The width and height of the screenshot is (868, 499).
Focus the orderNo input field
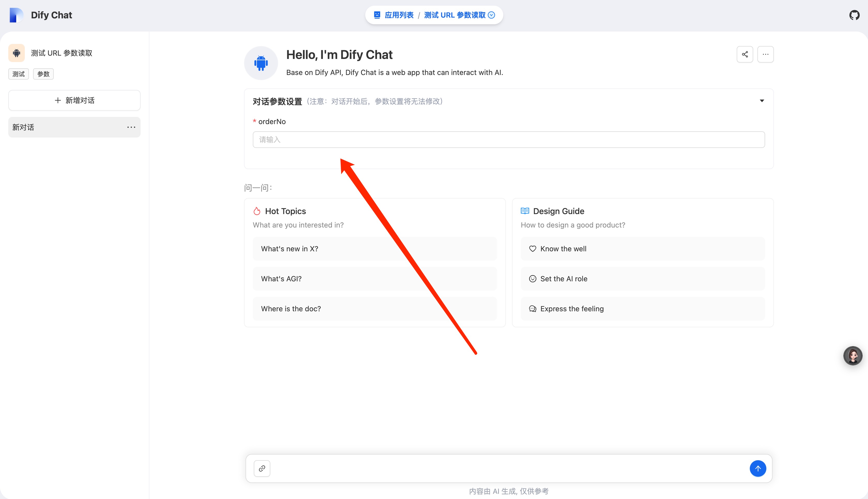[x=508, y=139]
